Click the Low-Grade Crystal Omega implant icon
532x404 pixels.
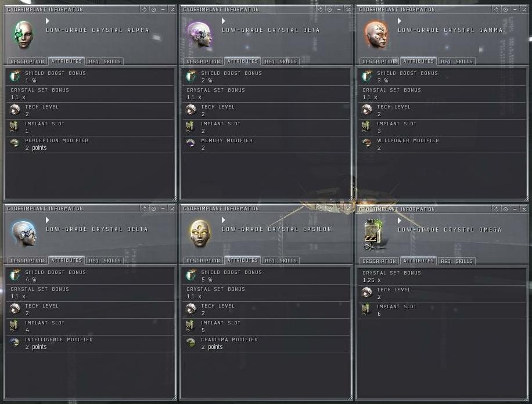tap(374, 234)
